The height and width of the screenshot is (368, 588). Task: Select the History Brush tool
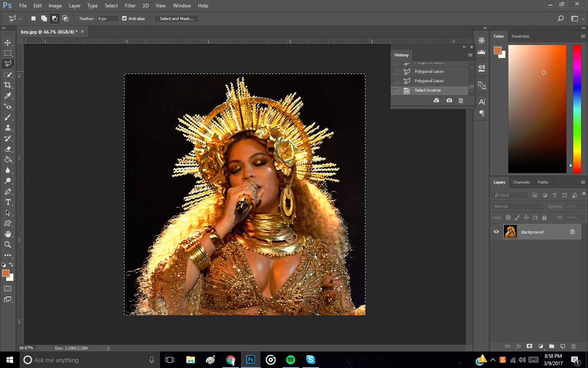tap(8, 138)
